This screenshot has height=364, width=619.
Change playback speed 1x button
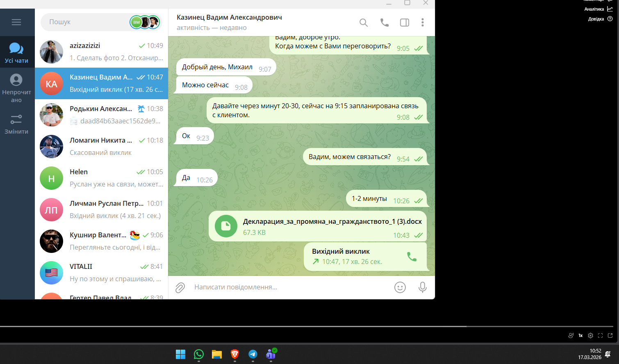pos(580,335)
